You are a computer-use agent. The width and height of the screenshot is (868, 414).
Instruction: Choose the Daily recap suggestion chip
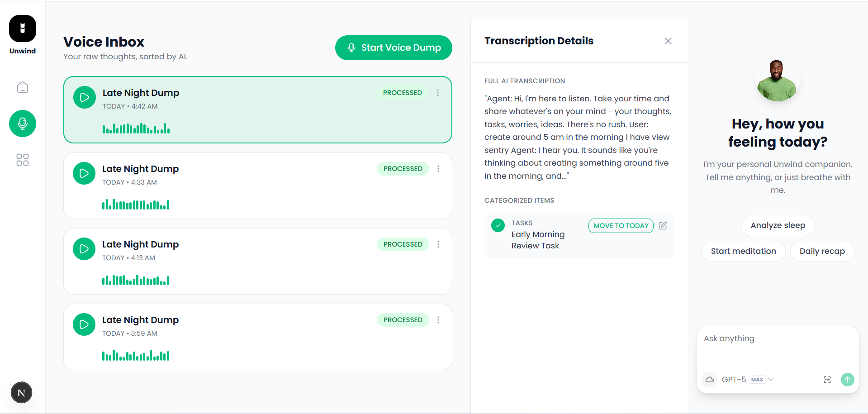click(822, 251)
